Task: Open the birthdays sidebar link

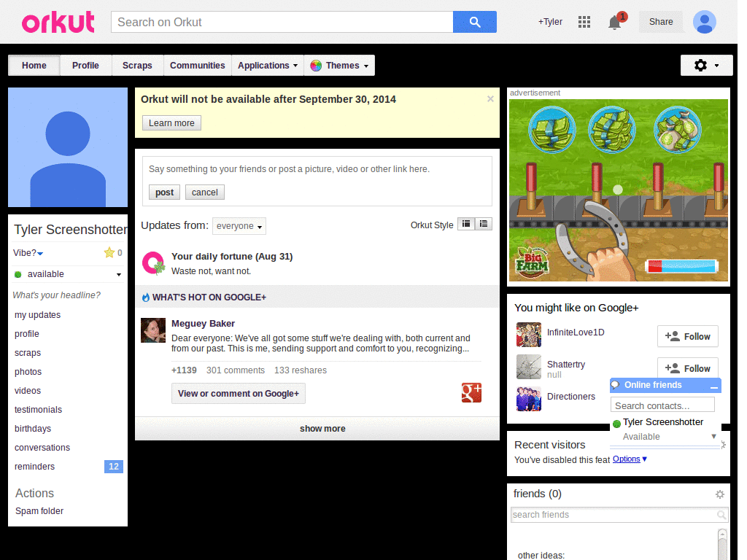Action: point(33,429)
